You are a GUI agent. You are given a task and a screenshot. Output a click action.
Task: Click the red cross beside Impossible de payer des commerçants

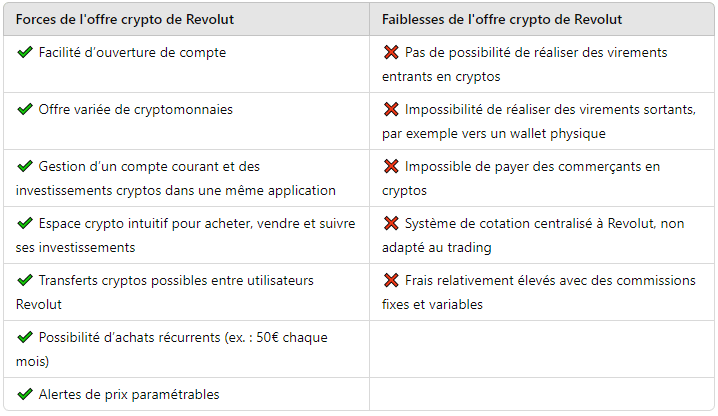(x=391, y=166)
